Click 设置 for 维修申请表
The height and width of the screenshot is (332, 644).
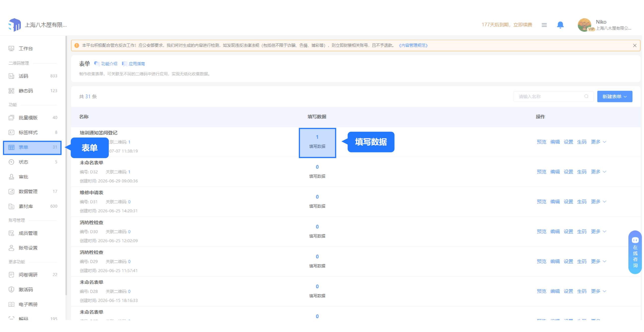568,202
